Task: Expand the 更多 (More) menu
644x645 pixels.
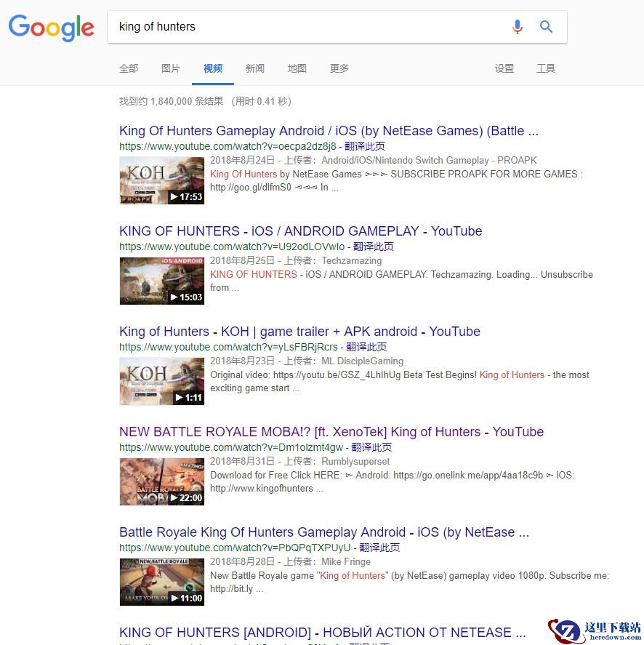Action: pyautogui.click(x=339, y=68)
